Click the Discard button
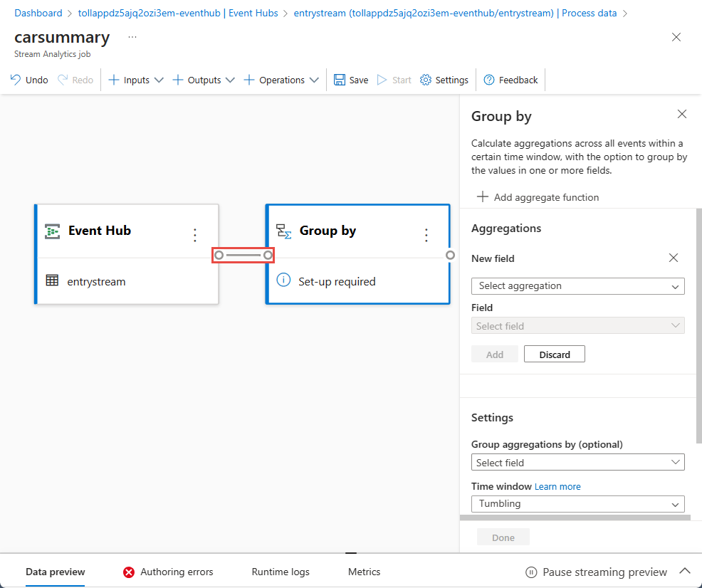702x588 pixels. coord(554,355)
